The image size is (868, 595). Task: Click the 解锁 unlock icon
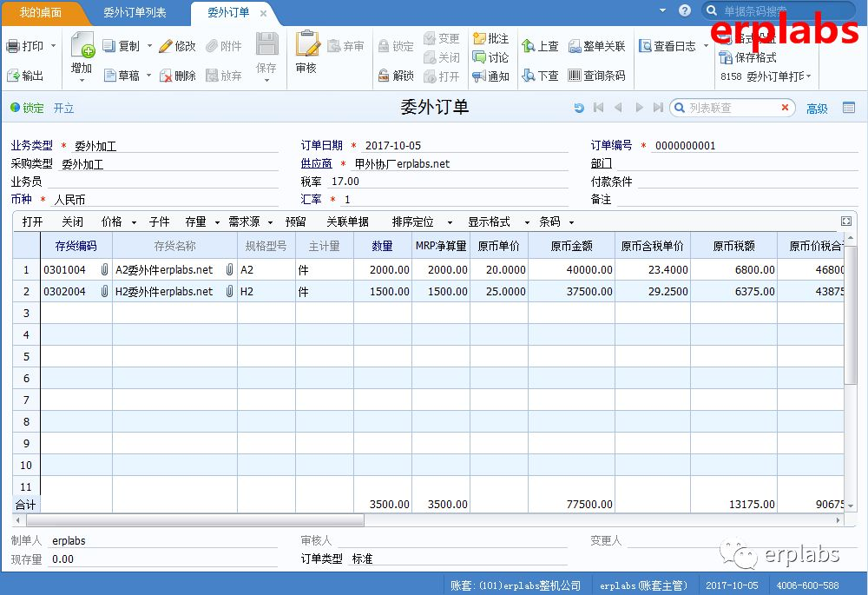(x=384, y=76)
